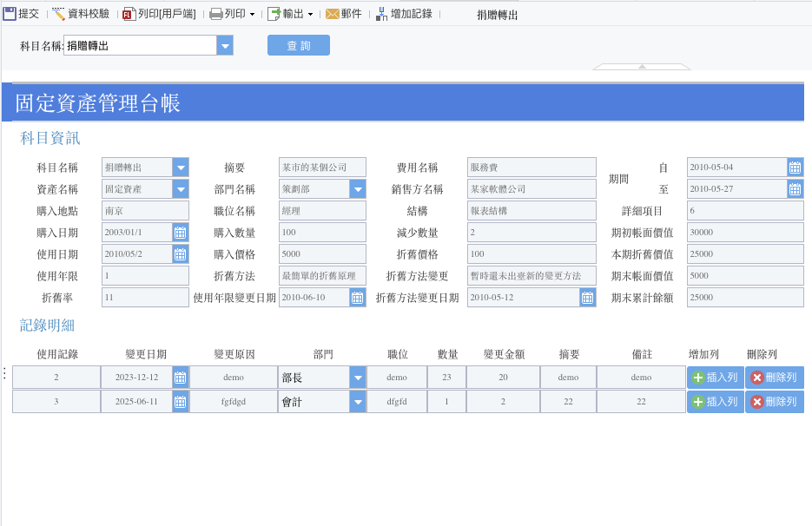The image size is (812, 526).
Task: Click the 費用名稱 input field
Action: (531, 168)
